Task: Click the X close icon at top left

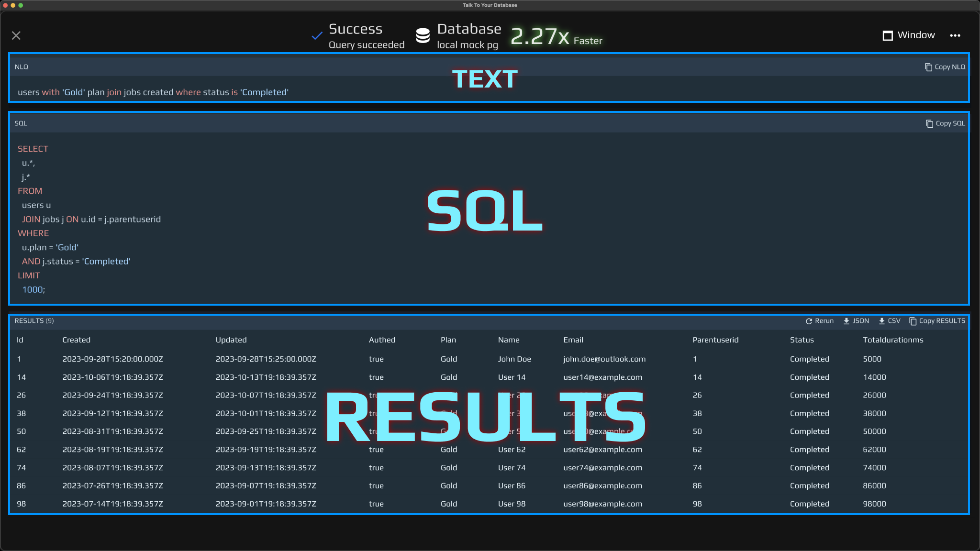Action: [x=16, y=36]
